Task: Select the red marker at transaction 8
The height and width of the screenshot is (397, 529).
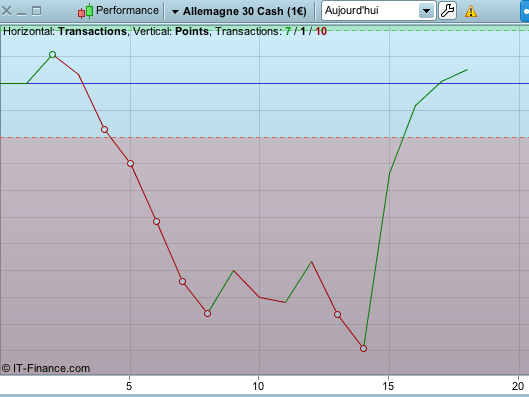Action: click(x=207, y=314)
